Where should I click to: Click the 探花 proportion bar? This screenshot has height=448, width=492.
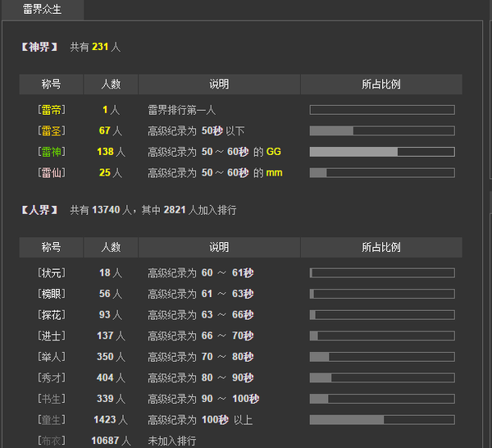[382, 315]
